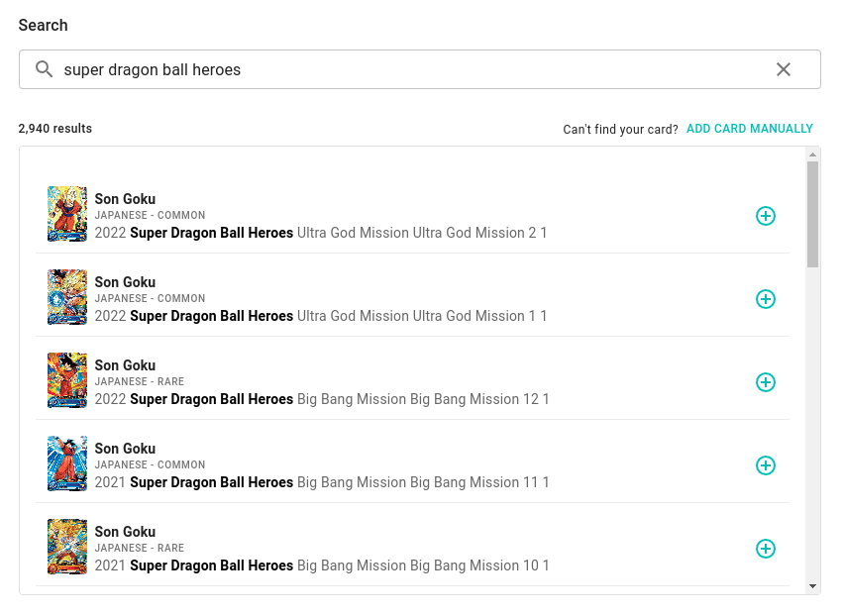
Task: Click the 'Big Bang Mission Big Bang Mission 10 1' description
Action: coord(423,565)
